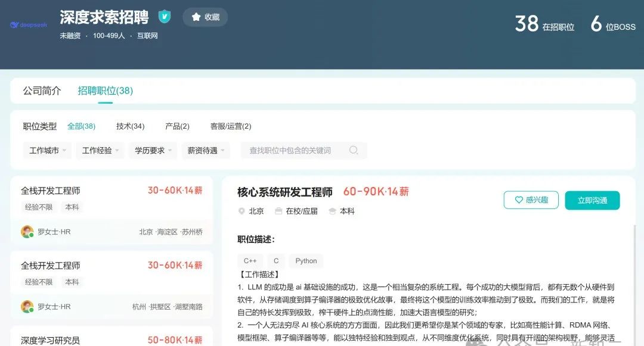Filter positions by 客服/运营(2)

(230, 126)
